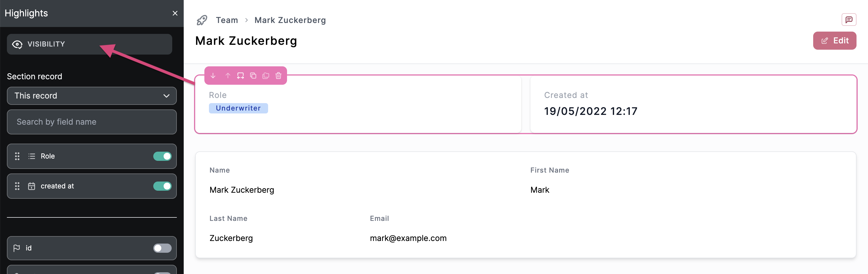Move section down with arrow icon
868x274 pixels.
[x=213, y=76]
